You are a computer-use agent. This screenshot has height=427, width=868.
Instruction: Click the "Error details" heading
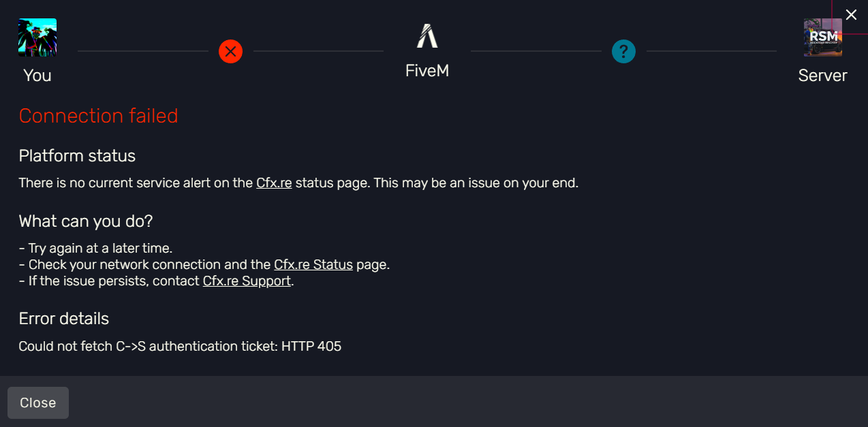pyautogui.click(x=64, y=319)
